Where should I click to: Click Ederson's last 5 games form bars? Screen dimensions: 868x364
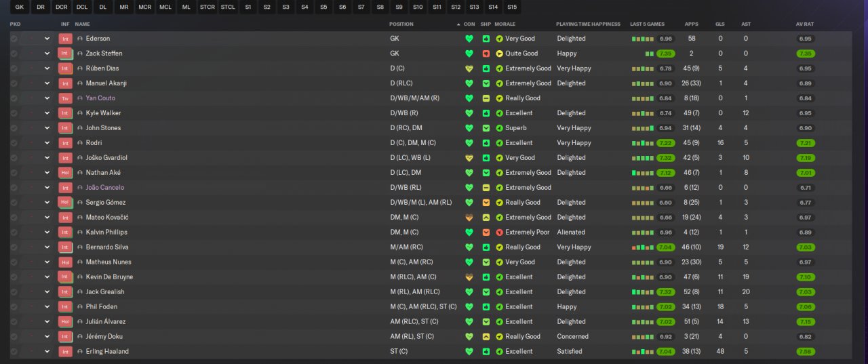643,39
